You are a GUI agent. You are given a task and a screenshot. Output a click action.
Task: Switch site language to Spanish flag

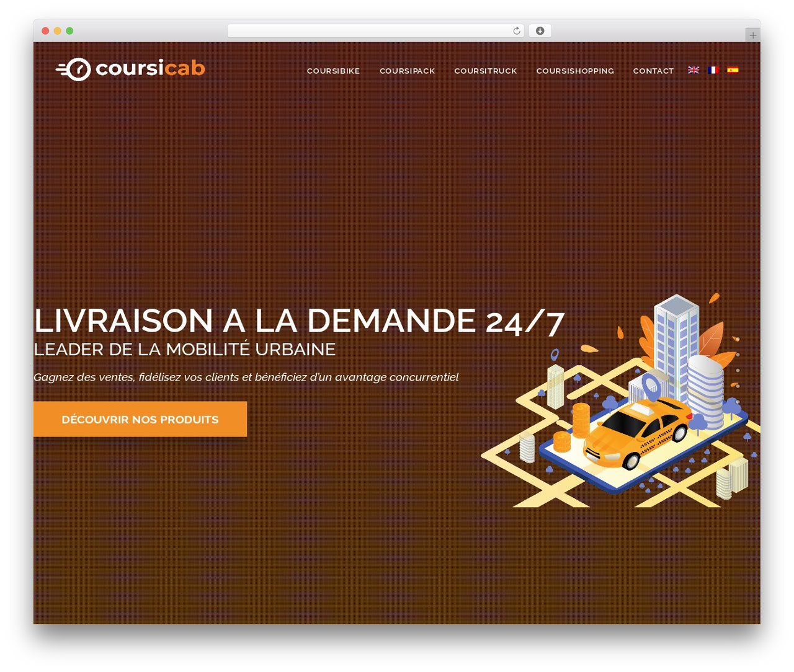tap(733, 70)
